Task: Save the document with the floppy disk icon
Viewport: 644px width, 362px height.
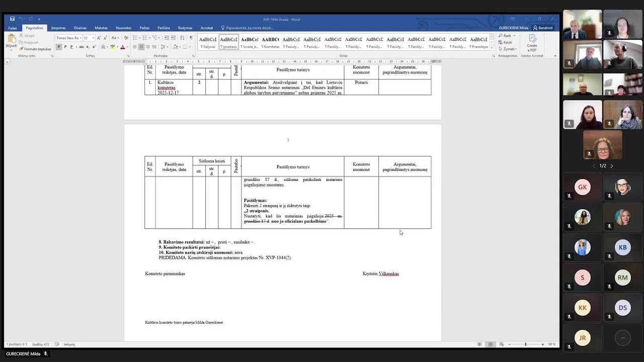Action: [13, 19]
